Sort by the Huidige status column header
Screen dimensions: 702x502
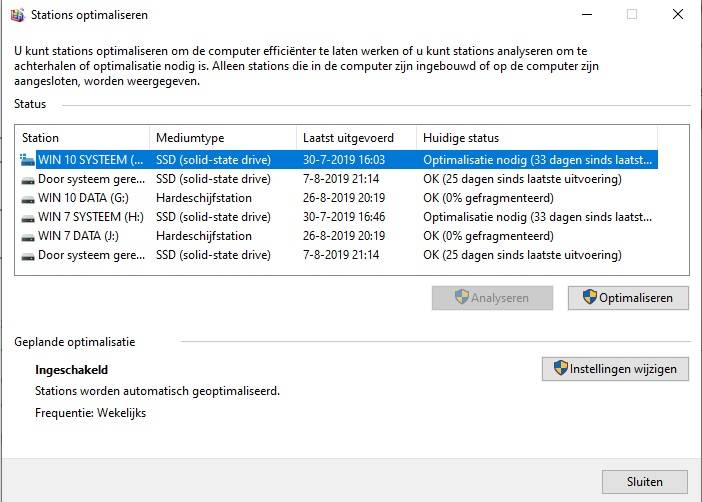pos(537,137)
